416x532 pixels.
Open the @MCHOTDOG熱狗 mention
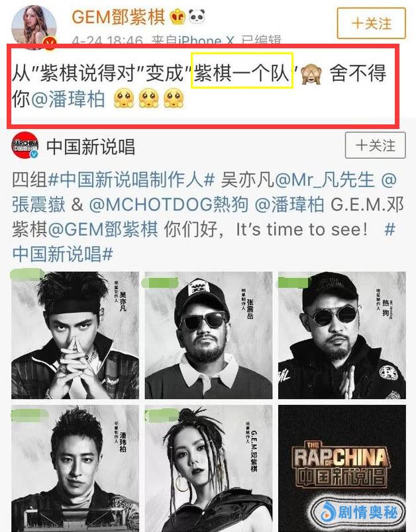click(x=168, y=204)
